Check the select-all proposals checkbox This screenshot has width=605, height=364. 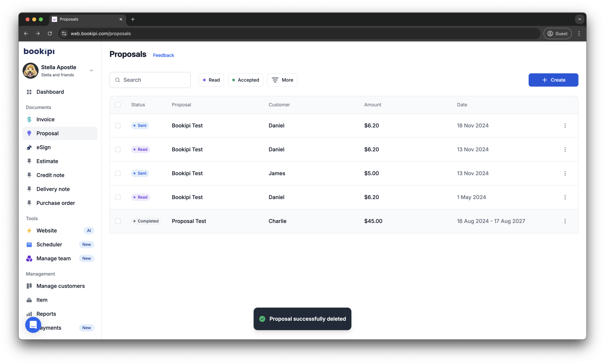click(118, 104)
